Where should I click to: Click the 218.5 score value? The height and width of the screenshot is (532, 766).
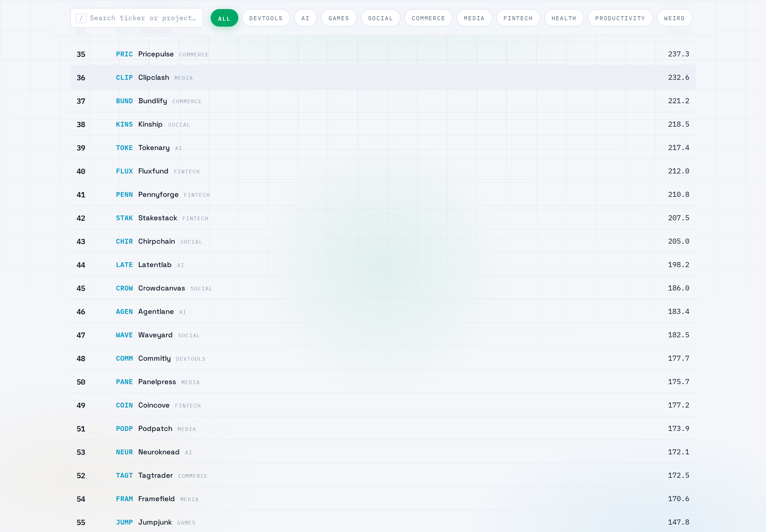coord(678,124)
